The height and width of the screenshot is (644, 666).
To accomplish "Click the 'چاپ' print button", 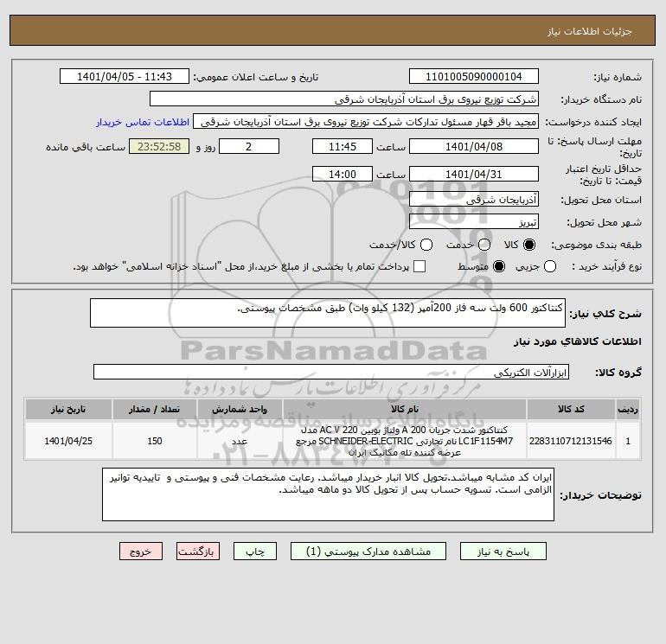I will 255,551.
